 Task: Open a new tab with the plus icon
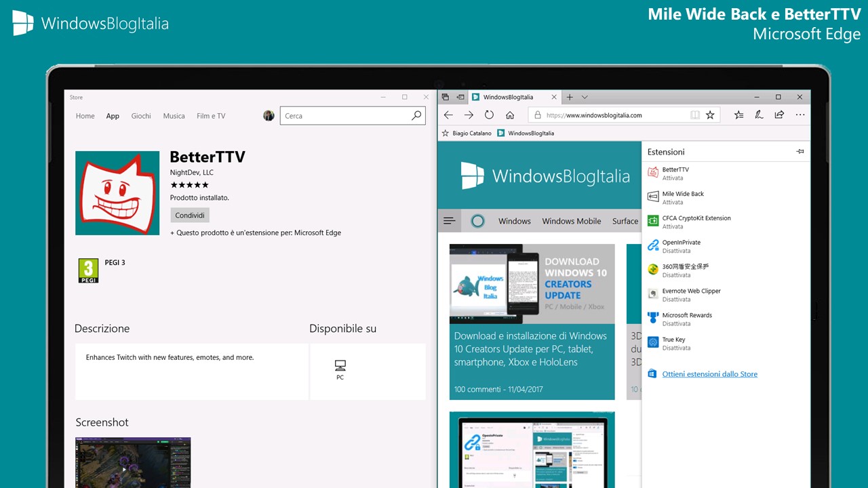coord(570,97)
